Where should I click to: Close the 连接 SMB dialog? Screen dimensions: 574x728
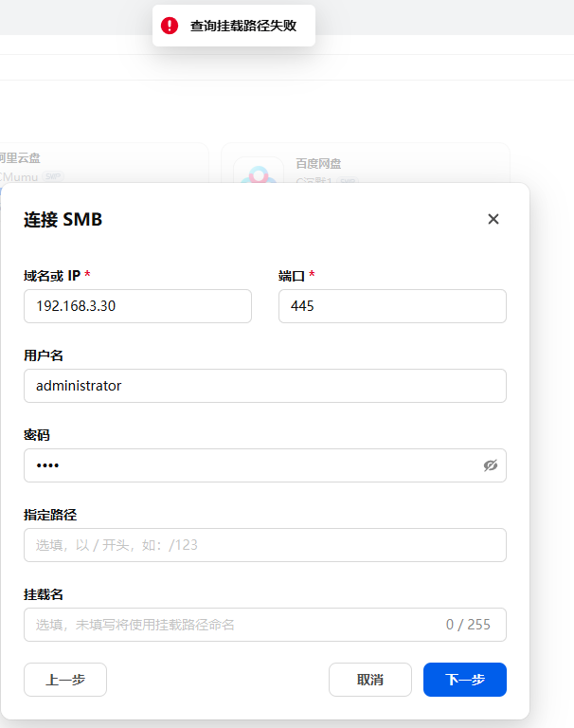[493, 219]
